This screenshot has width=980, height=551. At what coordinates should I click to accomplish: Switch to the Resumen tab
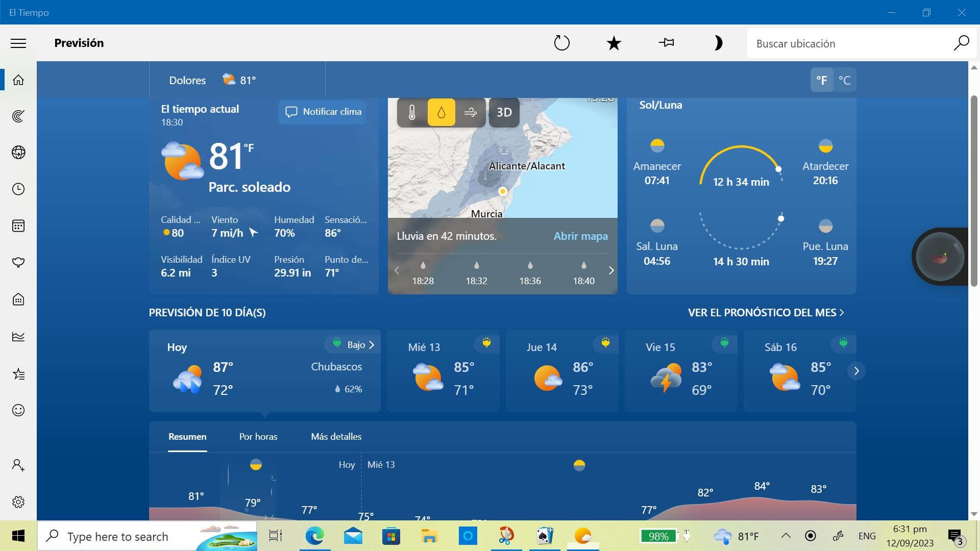(187, 437)
